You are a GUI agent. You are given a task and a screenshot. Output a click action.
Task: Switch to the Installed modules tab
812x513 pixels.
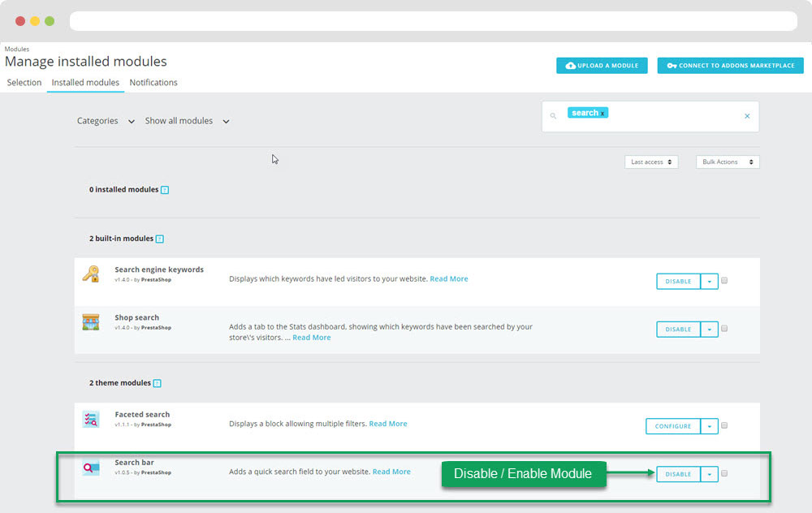tap(85, 82)
